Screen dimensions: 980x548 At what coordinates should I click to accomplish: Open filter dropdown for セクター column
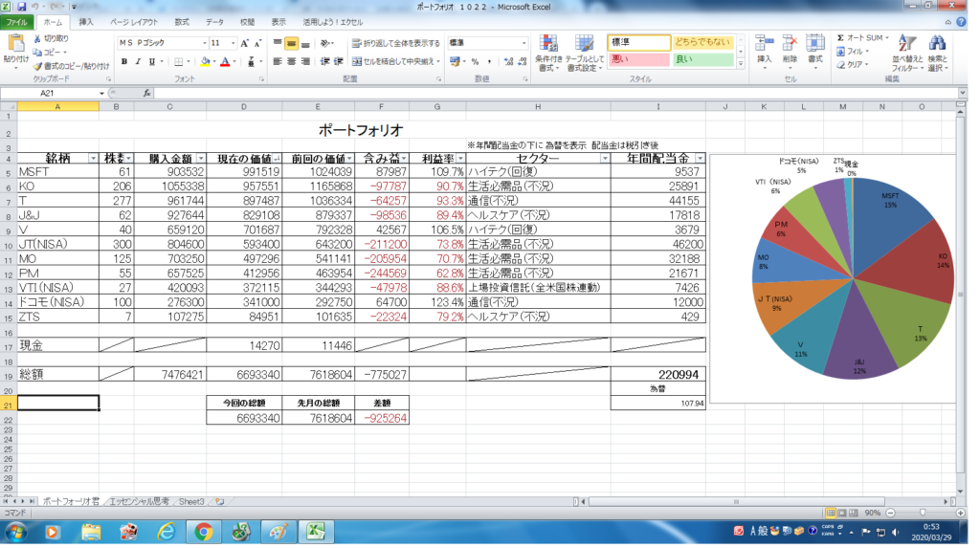coord(605,159)
